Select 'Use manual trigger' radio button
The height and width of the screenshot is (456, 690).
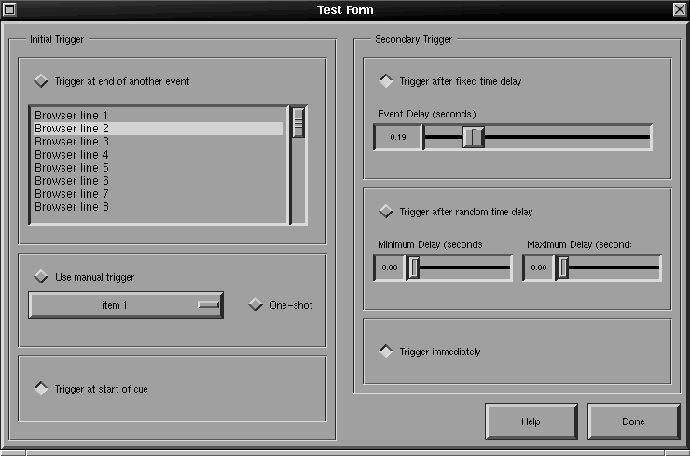41,277
